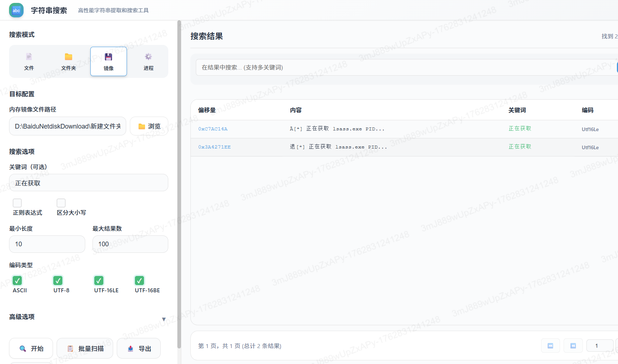This screenshot has width=618, height=364.
Task: Click the 浏览 browse button
Action: [149, 126]
